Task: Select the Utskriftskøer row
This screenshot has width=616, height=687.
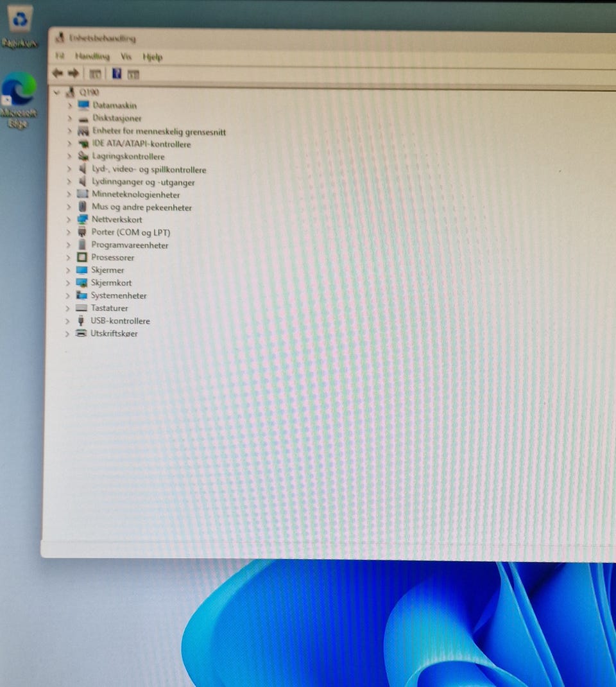Action: click(x=114, y=333)
